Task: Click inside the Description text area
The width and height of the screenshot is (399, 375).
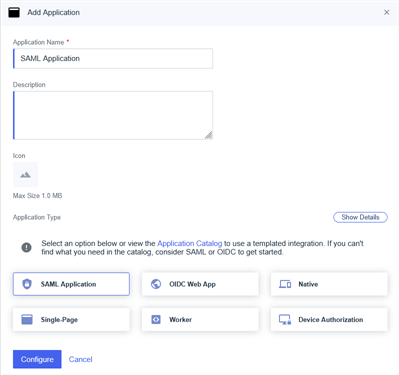Action: 113,115
